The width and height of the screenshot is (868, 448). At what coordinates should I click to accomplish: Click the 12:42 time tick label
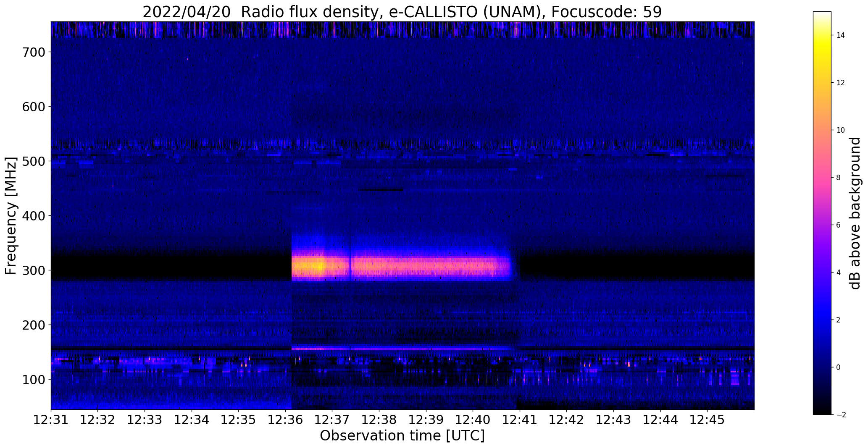point(566,420)
